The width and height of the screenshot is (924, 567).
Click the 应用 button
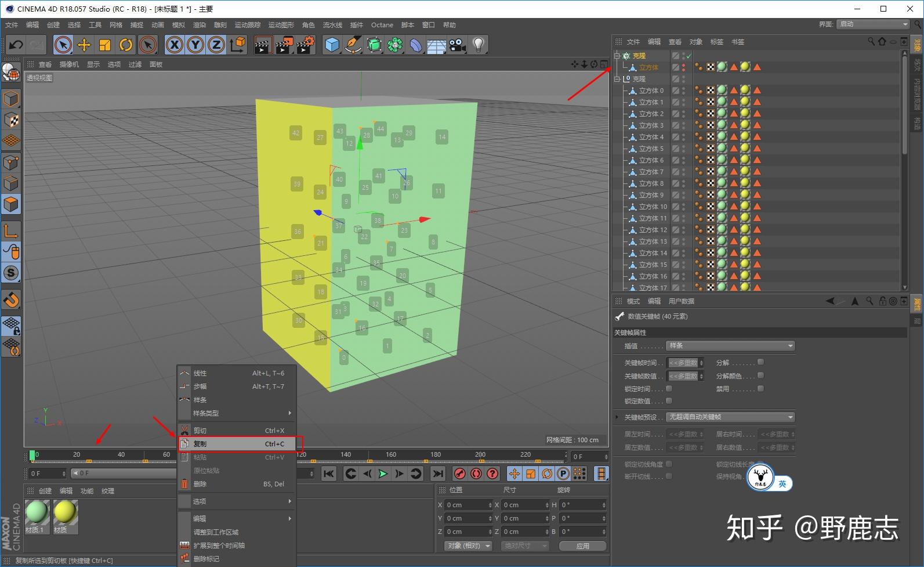click(582, 546)
